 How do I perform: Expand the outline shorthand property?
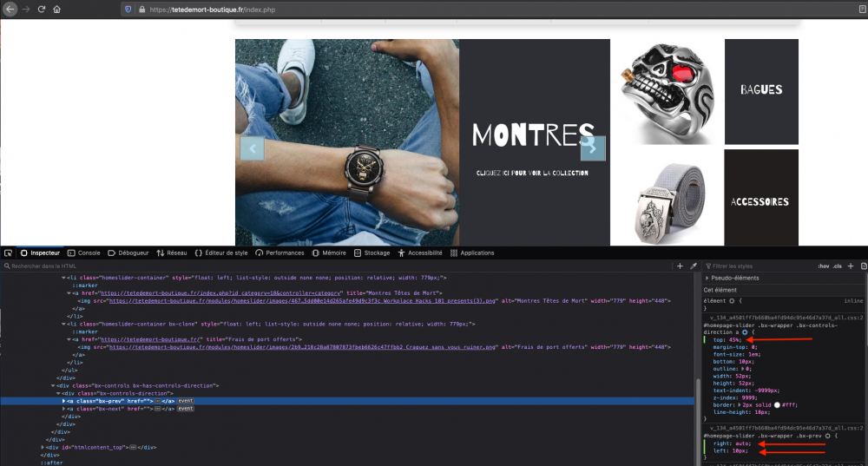[742, 369]
